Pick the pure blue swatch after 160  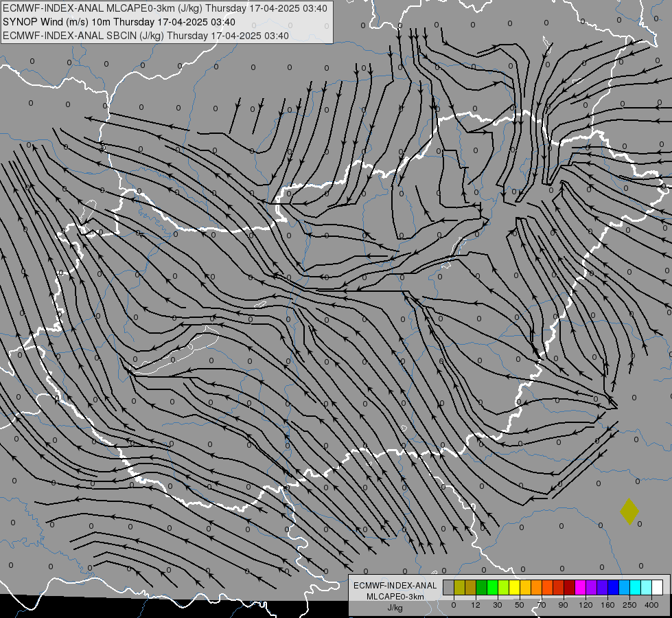tap(614, 587)
